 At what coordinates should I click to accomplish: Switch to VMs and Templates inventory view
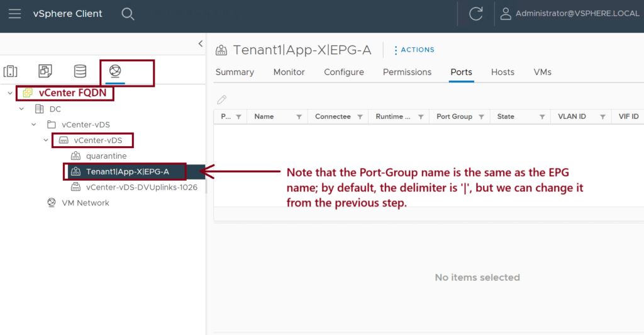coord(45,71)
